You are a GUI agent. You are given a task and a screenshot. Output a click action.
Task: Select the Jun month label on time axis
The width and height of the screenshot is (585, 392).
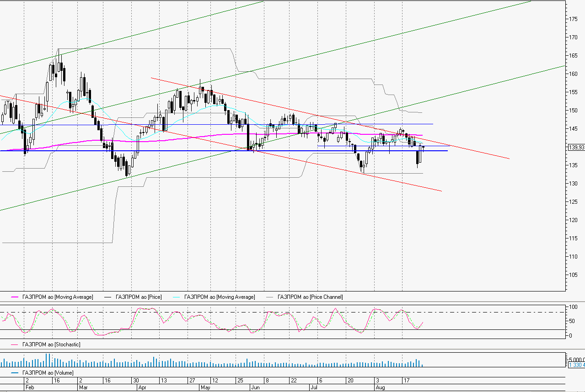tap(256, 387)
